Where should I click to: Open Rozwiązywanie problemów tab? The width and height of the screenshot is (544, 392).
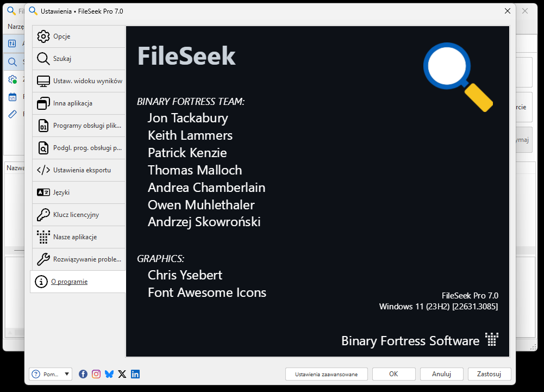pyautogui.click(x=79, y=259)
